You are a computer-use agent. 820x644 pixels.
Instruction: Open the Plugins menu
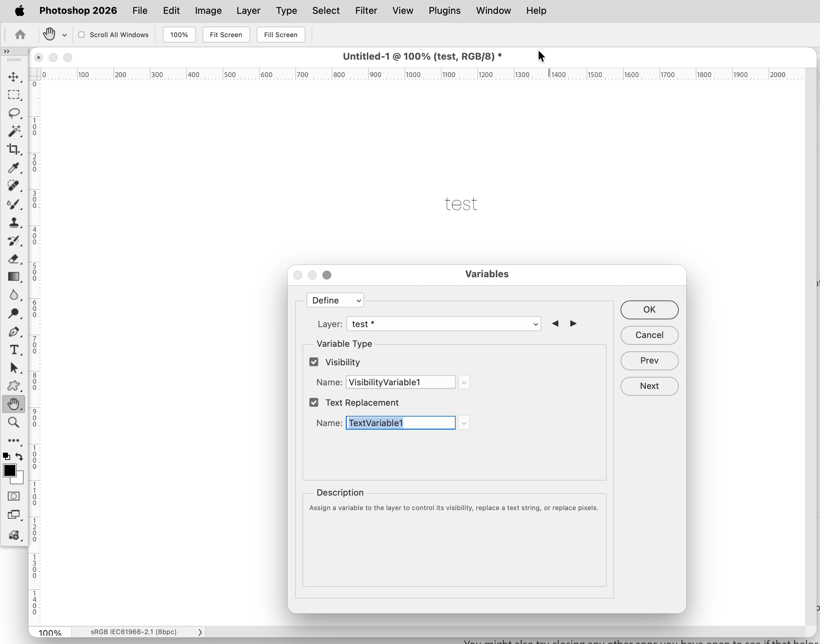(x=444, y=11)
